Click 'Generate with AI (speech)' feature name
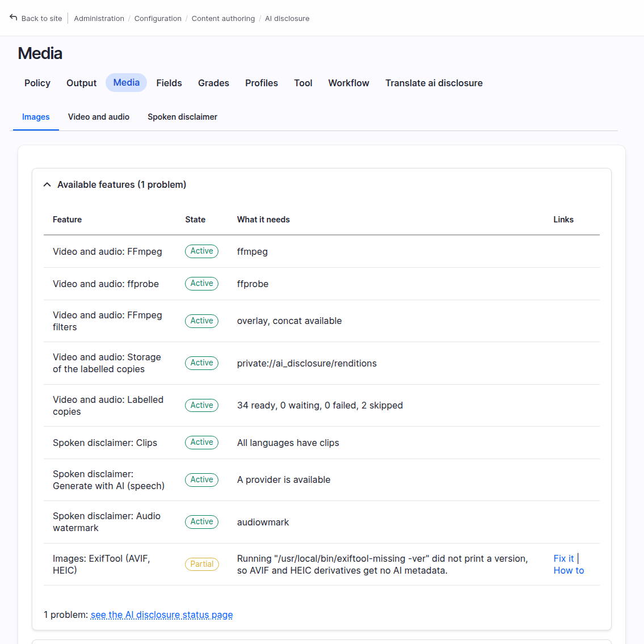Screen dimensions: 644x644 (108, 480)
